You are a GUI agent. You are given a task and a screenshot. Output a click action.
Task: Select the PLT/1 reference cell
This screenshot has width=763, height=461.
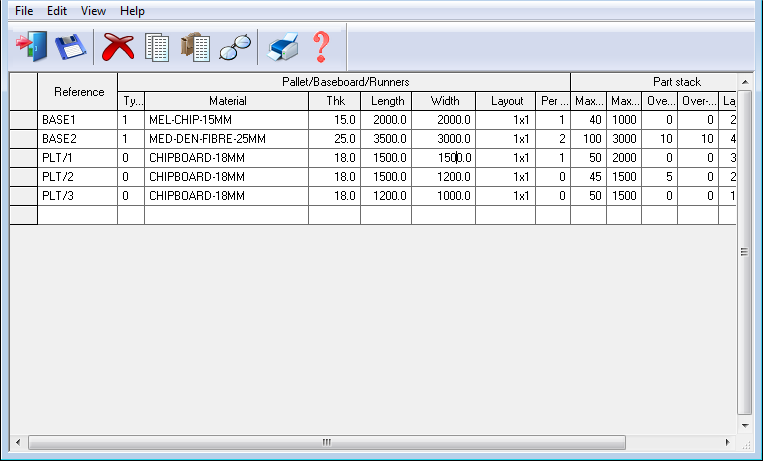click(78, 158)
